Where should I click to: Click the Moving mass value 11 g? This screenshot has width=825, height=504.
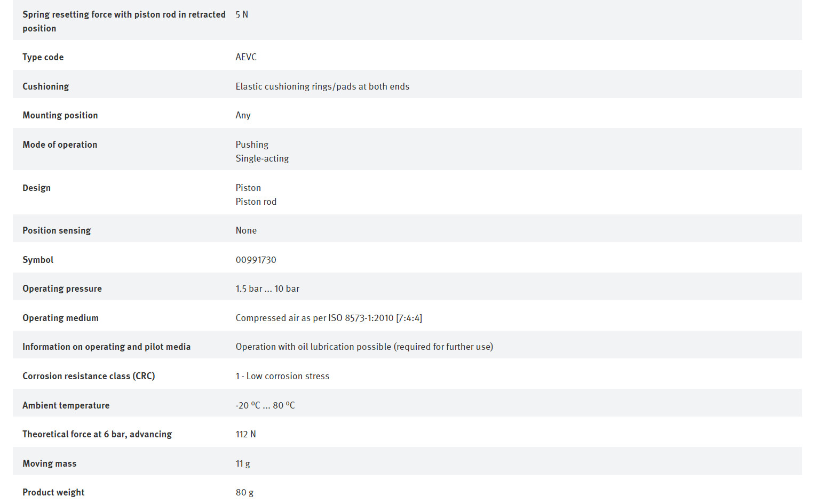point(243,463)
